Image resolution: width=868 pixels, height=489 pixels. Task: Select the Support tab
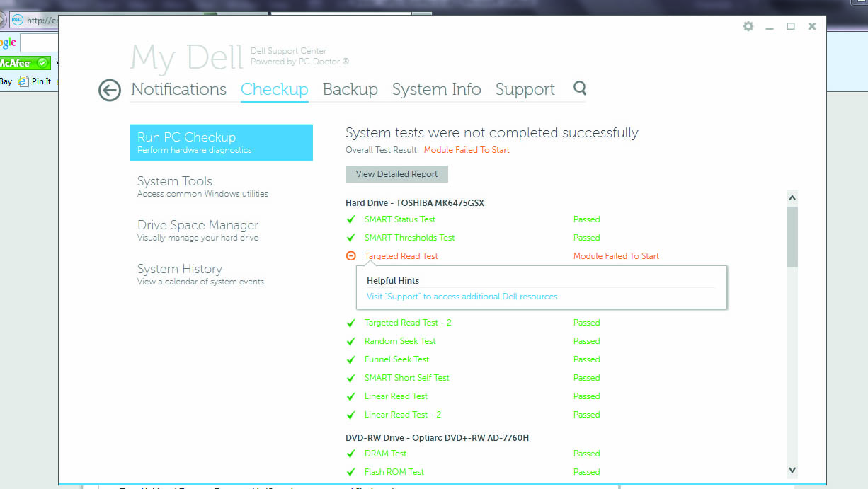[x=525, y=89]
